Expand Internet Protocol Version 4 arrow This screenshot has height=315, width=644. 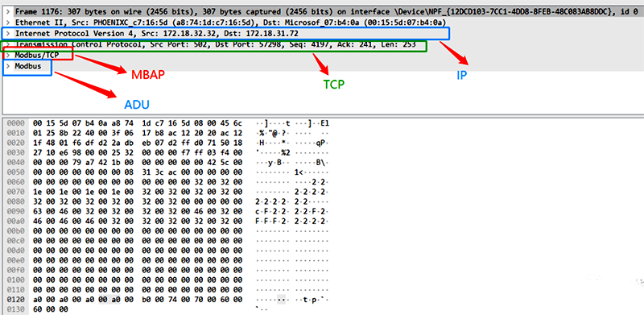click(x=8, y=33)
